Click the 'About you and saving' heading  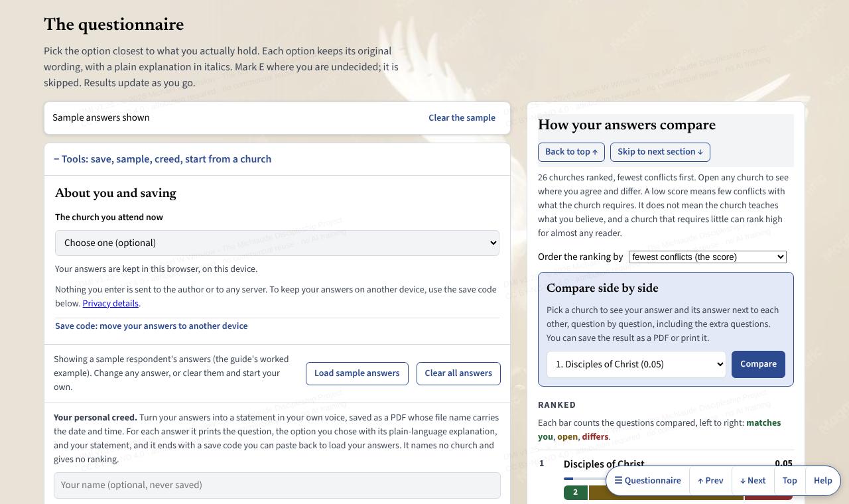tap(115, 193)
